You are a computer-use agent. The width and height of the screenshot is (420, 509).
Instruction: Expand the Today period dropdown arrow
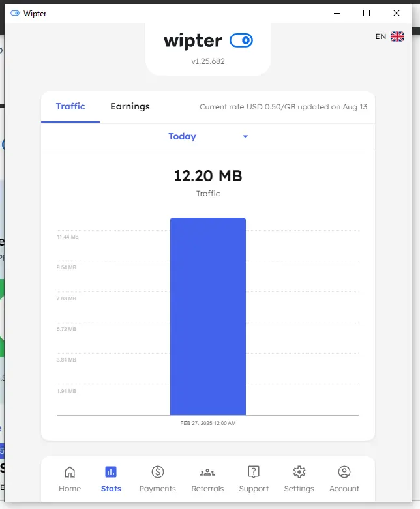pyautogui.click(x=245, y=136)
